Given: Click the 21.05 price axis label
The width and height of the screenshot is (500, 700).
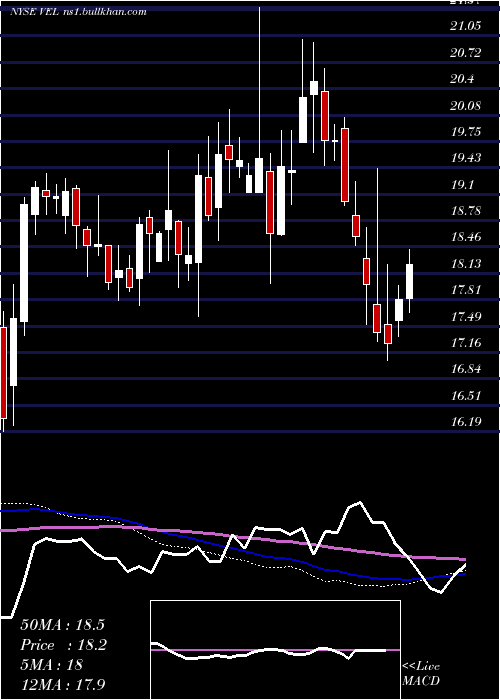Looking at the screenshot, I should tap(466, 26).
